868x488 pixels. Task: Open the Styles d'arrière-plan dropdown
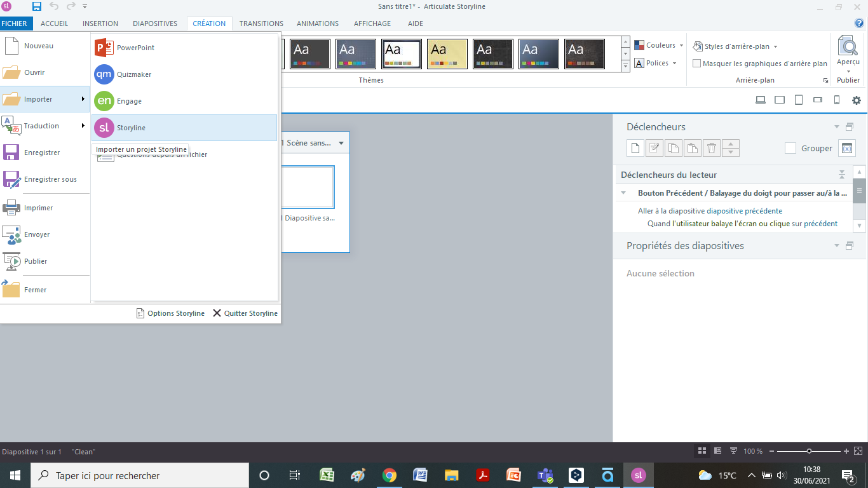pyautogui.click(x=735, y=46)
